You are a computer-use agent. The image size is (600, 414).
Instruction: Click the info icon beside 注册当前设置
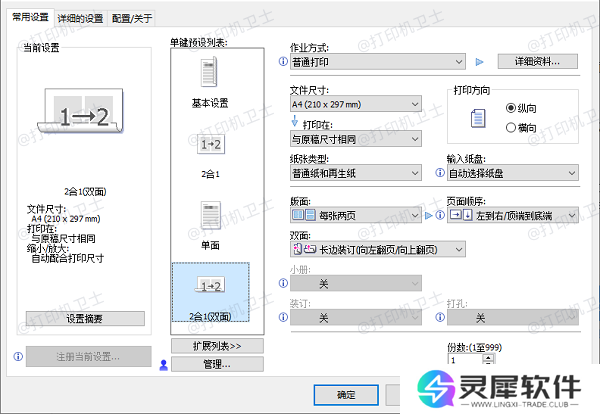(18, 357)
